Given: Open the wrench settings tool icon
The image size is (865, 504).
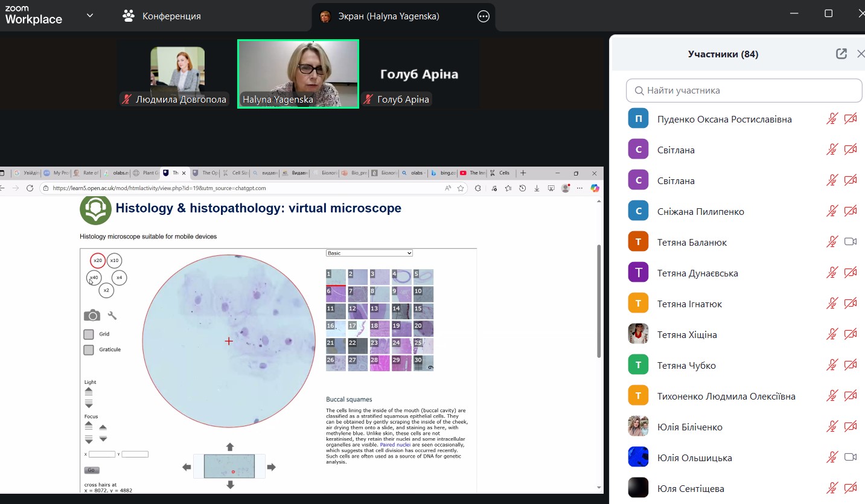Looking at the screenshot, I should coord(112,315).
